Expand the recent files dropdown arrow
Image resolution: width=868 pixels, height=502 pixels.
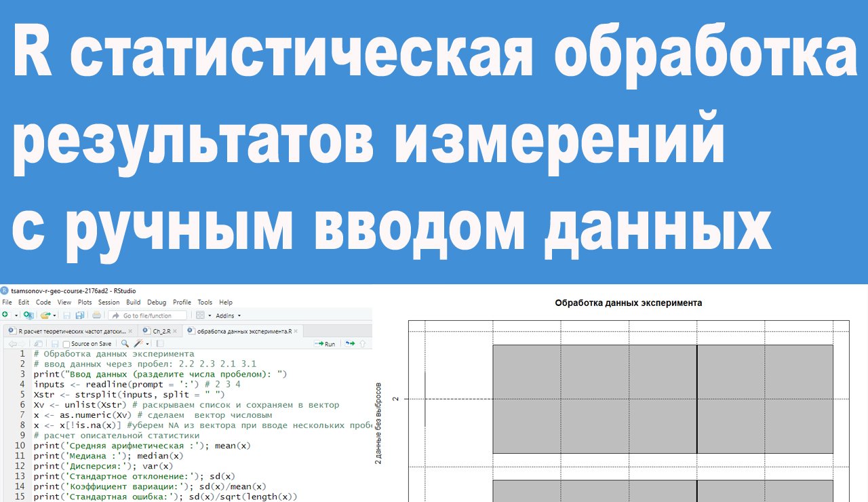click(x=54, y=316)
